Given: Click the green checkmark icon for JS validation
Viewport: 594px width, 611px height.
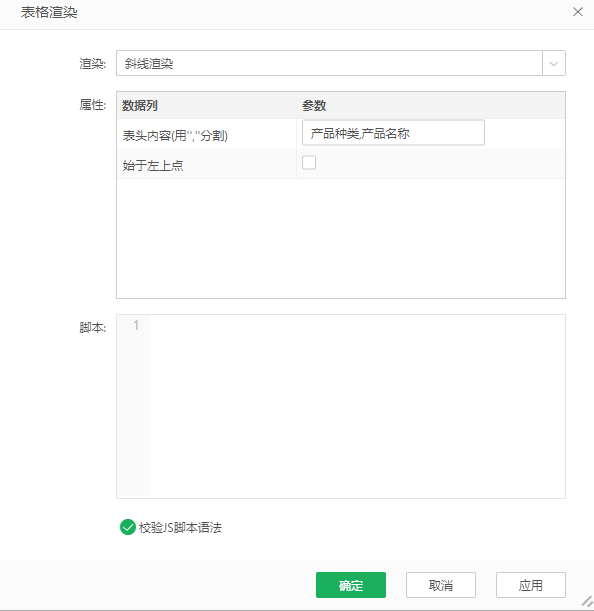Looking at the screenshot, I should click(127, 527).
